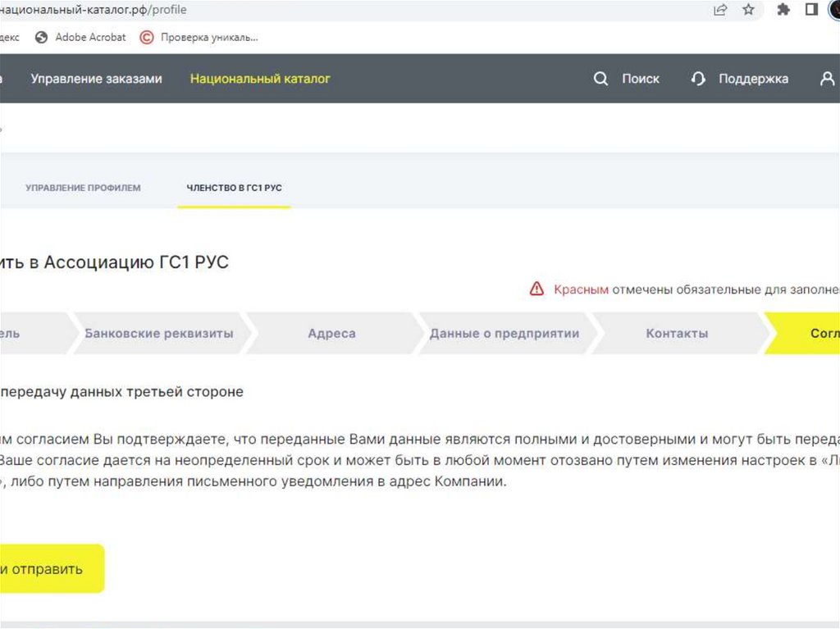The image size is (840, 629).
Task: Switch to Управление профилем tab
Action: 83,188
